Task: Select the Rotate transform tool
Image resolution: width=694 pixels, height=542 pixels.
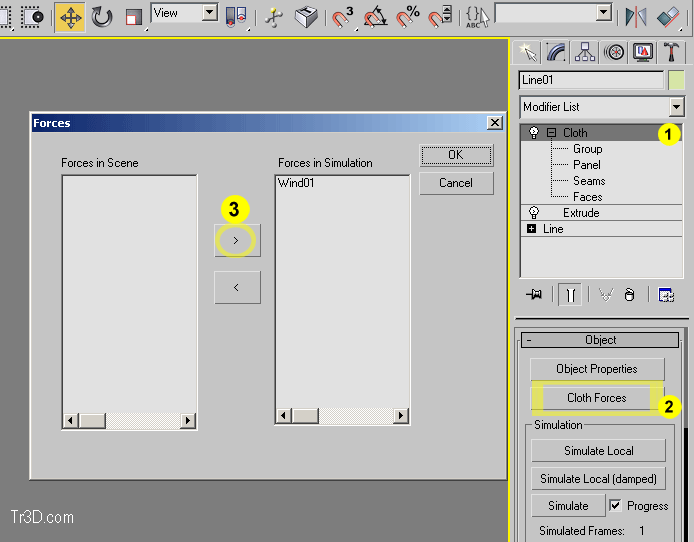Action: point(102,17)
